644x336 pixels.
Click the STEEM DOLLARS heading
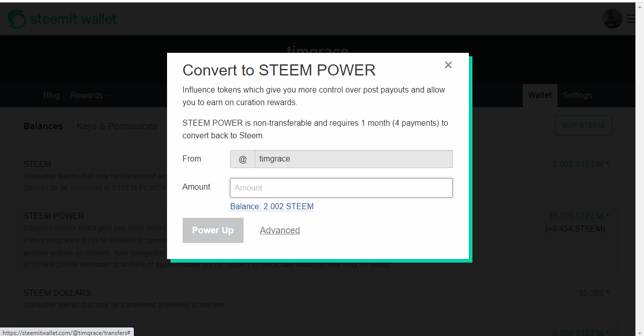coord(57,293)
